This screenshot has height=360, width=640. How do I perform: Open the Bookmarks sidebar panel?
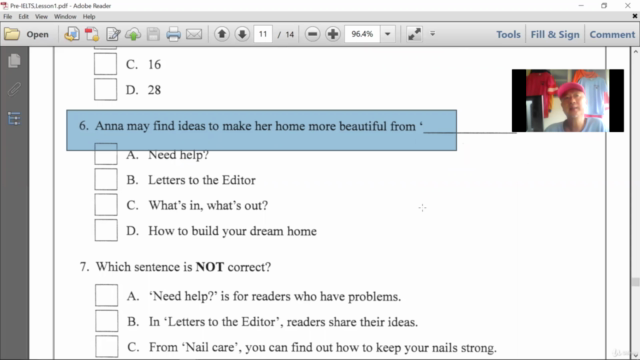(14, 118)
